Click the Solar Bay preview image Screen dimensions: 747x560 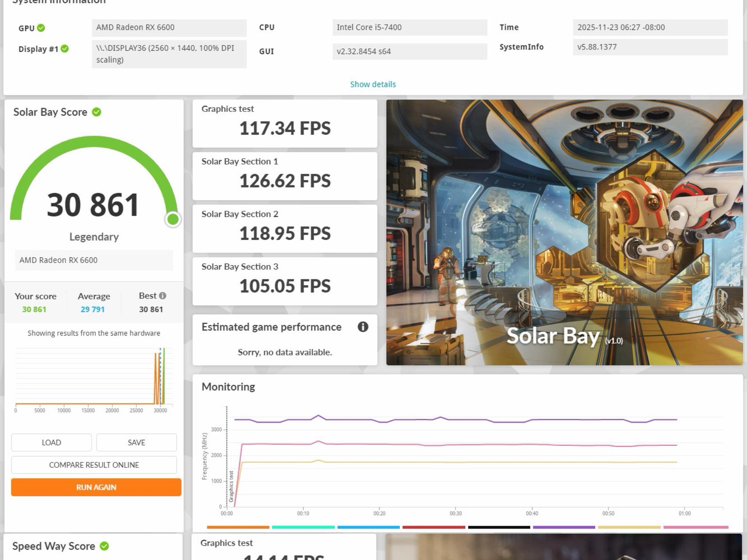pos(564,232)
